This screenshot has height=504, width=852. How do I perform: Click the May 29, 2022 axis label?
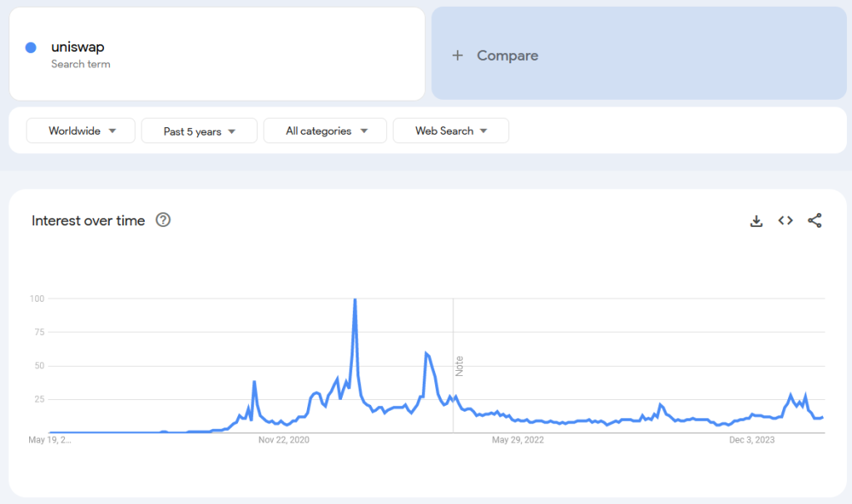tap(518, 440)
